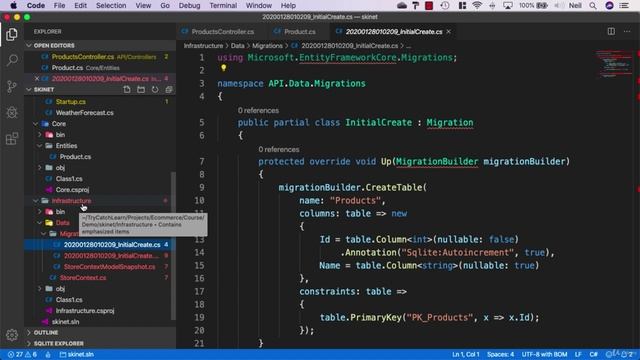Click Spaces: 4 indentation in status bar
The height and width of the screenshot is (360, 640).
(x=500, y=354)
